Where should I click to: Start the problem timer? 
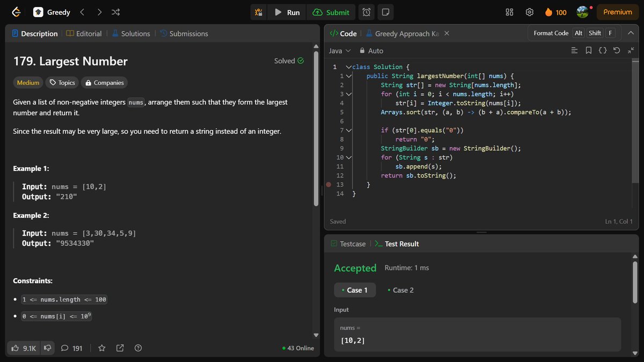[x=365, y=12]
